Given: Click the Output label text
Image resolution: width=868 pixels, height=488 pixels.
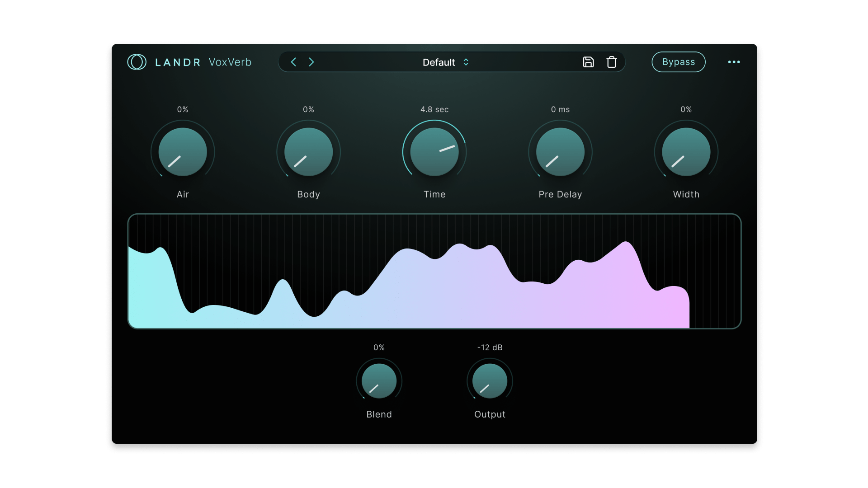Looking at the screenshot, I should 490,414.
